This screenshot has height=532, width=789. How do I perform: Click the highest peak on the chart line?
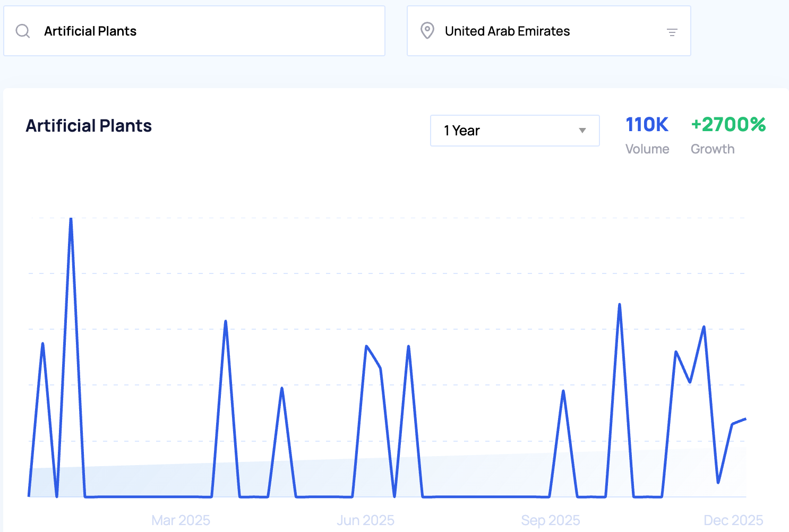(x=71, y=219)
